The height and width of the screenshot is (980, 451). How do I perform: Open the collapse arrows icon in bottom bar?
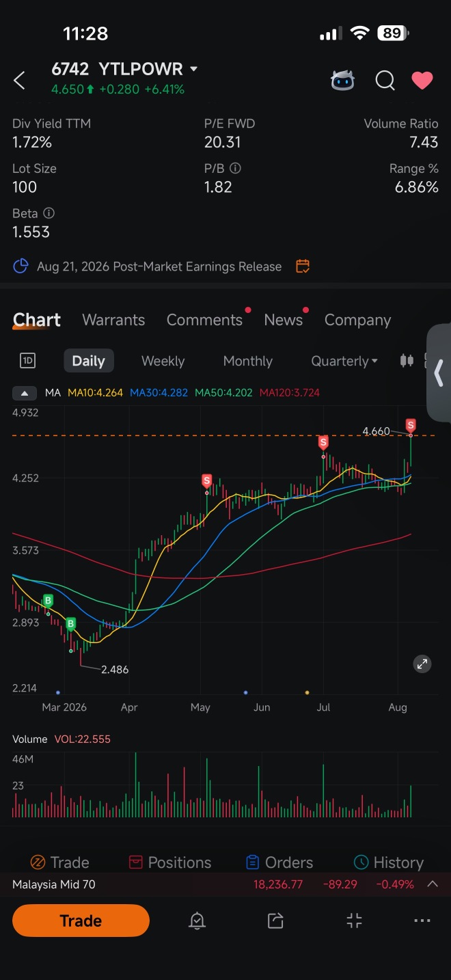[354, 921]
